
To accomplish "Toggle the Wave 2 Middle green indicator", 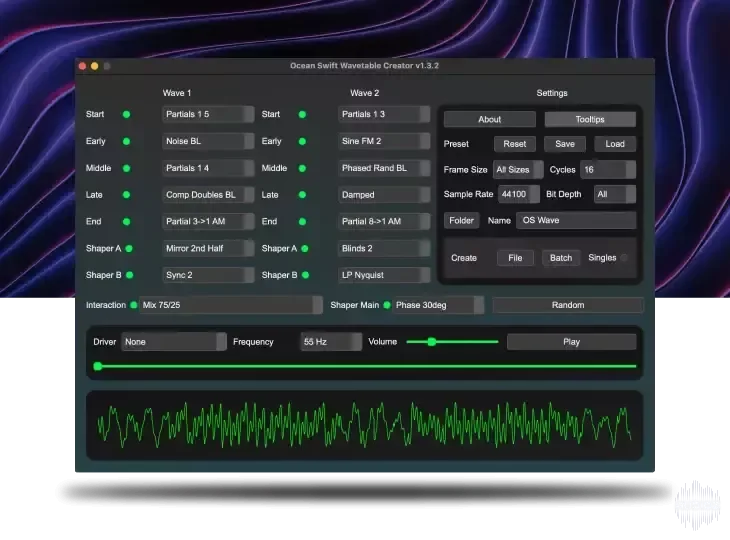I will pos(302,169).
